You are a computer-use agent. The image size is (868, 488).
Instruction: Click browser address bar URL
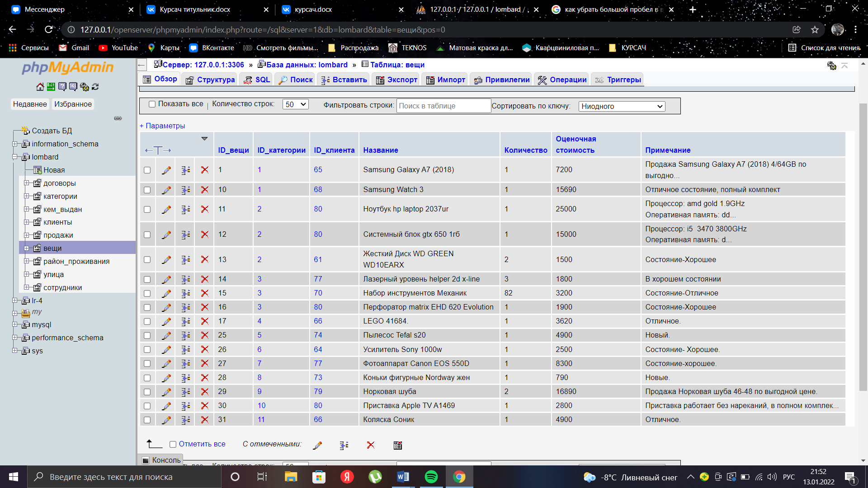[x=263, y=29]
